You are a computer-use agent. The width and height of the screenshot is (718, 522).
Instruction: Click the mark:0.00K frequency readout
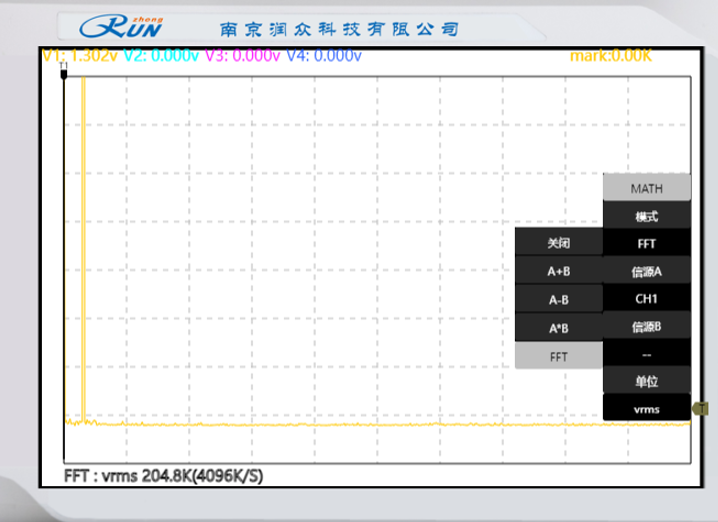click(x=610, y=56)
